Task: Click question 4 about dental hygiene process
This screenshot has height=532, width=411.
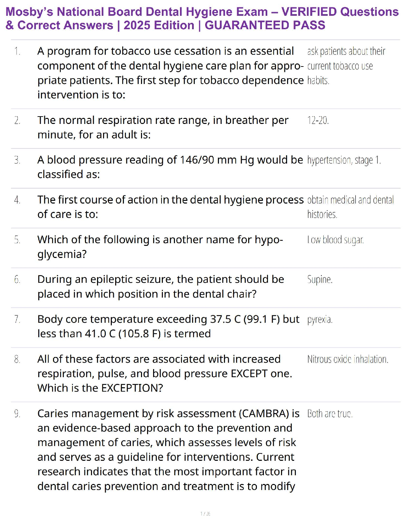Action: tap(170, 207)
